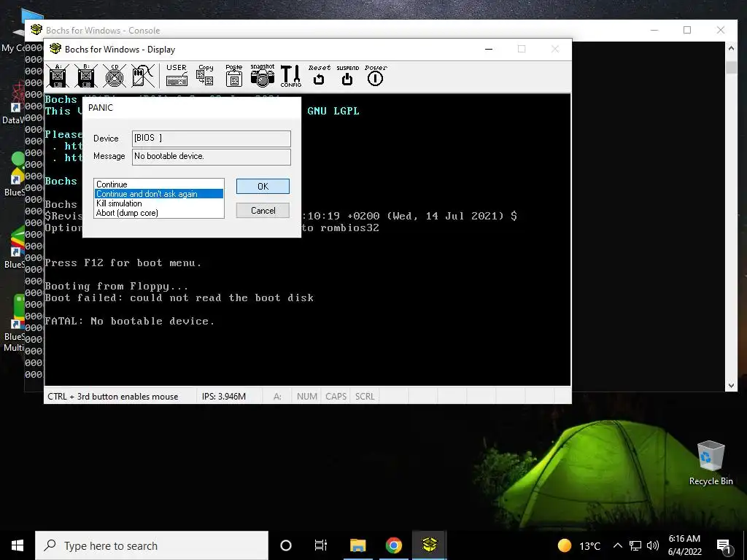Click the console scrollbar down arrow

point(731,386)
